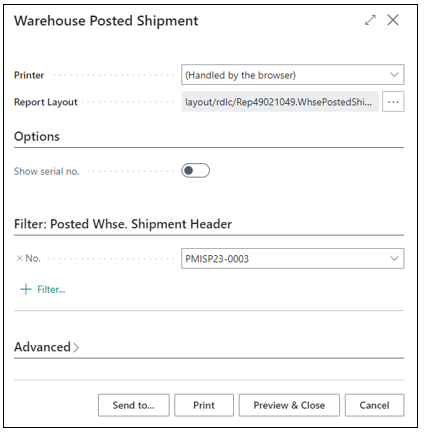The height and width of the screenshot is (434, 424).
Task: Close the Warehouse Posted Shipment dialog
Action: click(393, 20)
